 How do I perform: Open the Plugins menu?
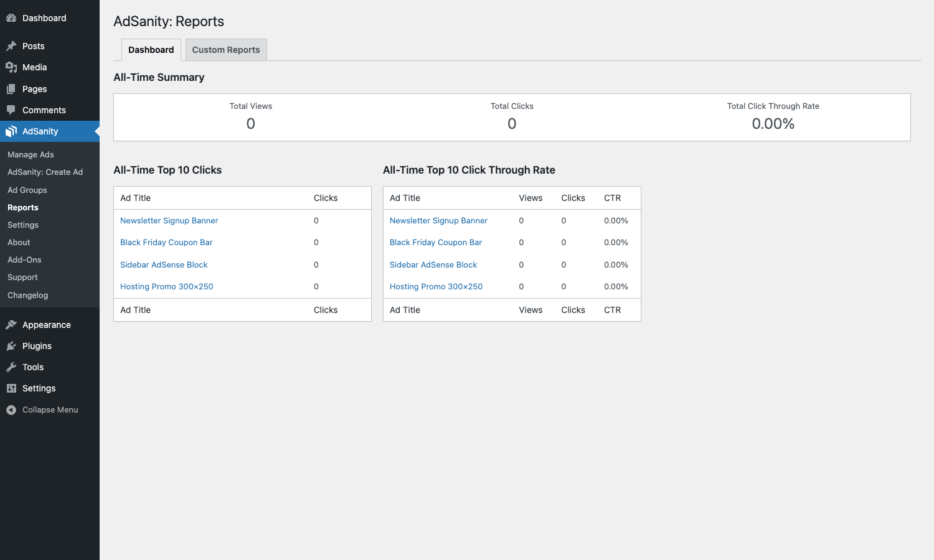(37, 346)
